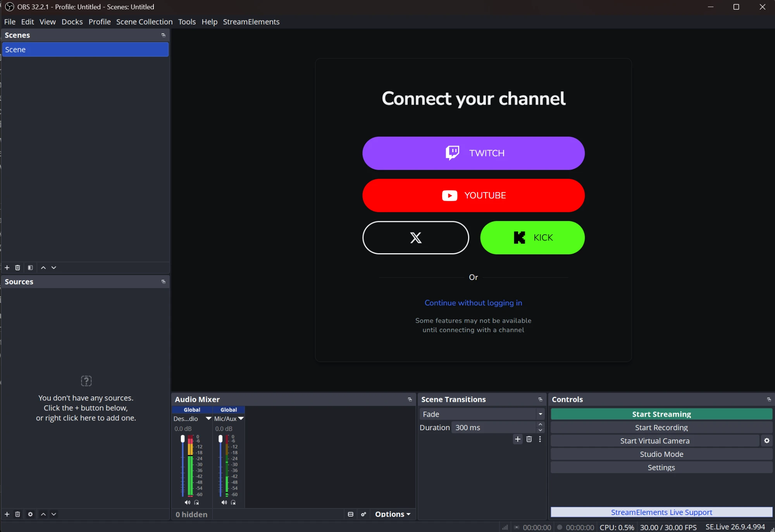
Task: Open Audio Mixer Options dropdown
Action: click(393, 514)
